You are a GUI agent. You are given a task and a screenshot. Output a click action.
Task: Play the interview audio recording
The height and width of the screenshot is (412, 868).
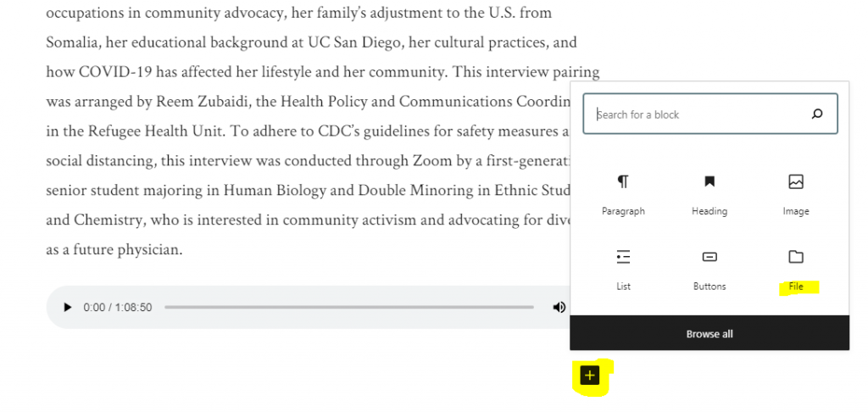(68, 308)
